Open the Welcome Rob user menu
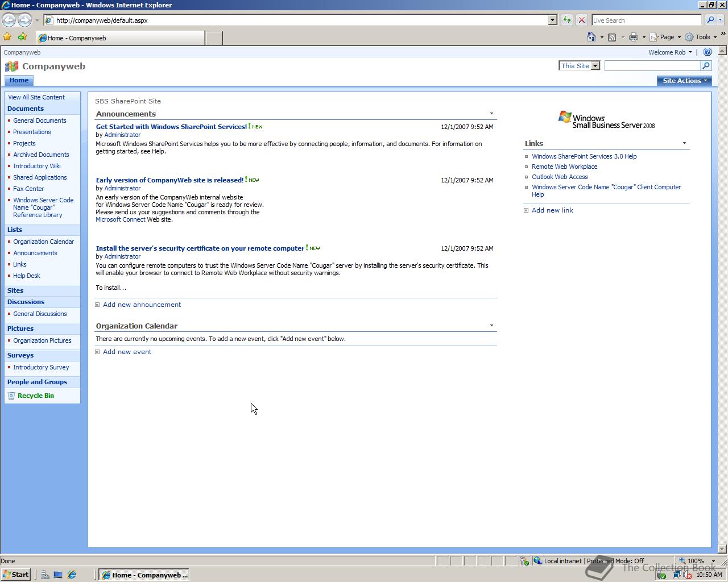This screenshot has height=582, width=728. click(669, 52)
